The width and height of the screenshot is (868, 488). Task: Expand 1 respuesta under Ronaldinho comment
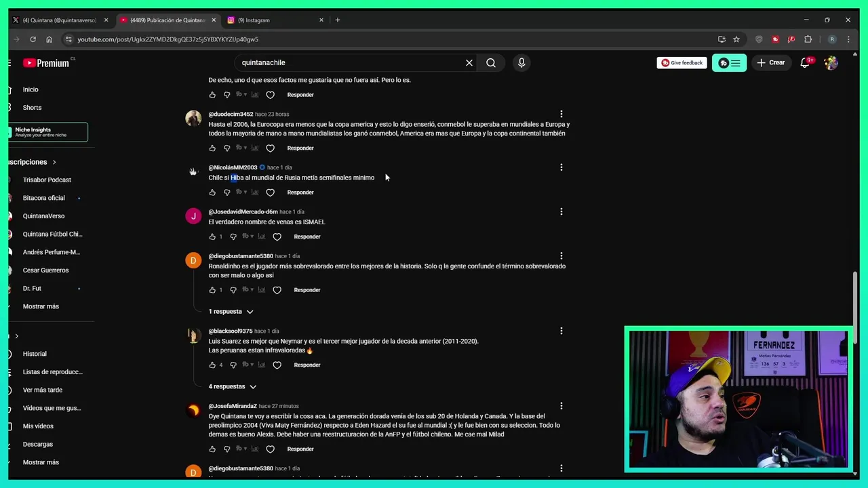coord(231,312)
